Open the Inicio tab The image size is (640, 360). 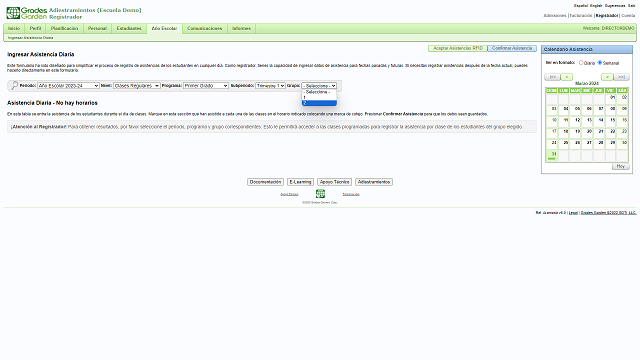pos(14,28)
